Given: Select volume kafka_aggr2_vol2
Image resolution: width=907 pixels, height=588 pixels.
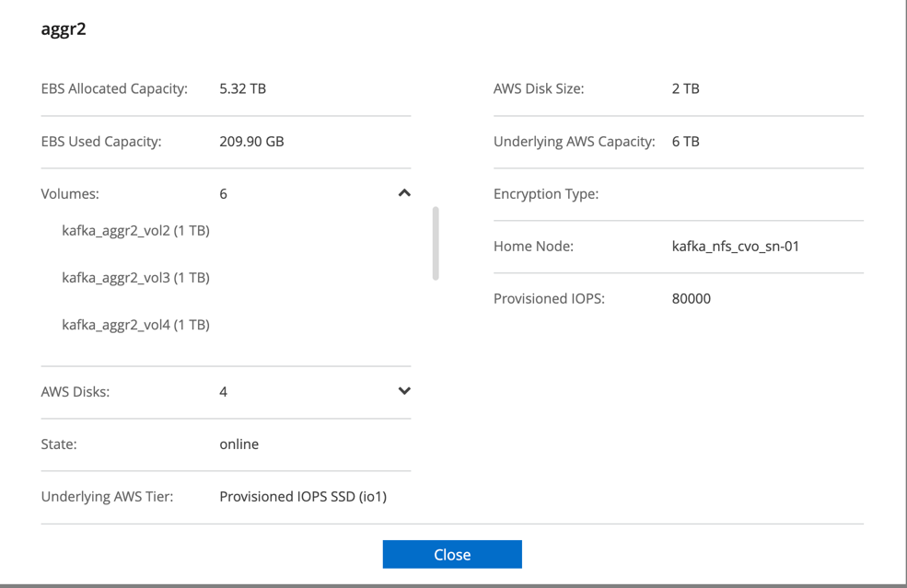Looking at the screenshot, I should click(135, 230).
